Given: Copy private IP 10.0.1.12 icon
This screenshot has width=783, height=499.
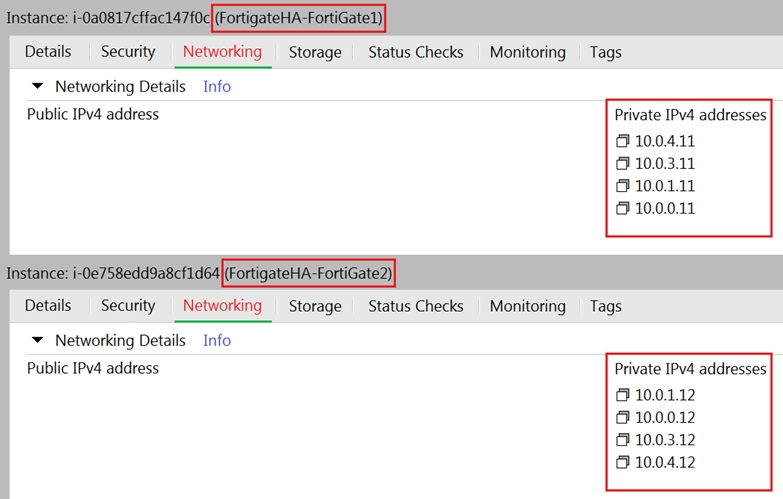Looking at the screenshot, I should 622,395.
